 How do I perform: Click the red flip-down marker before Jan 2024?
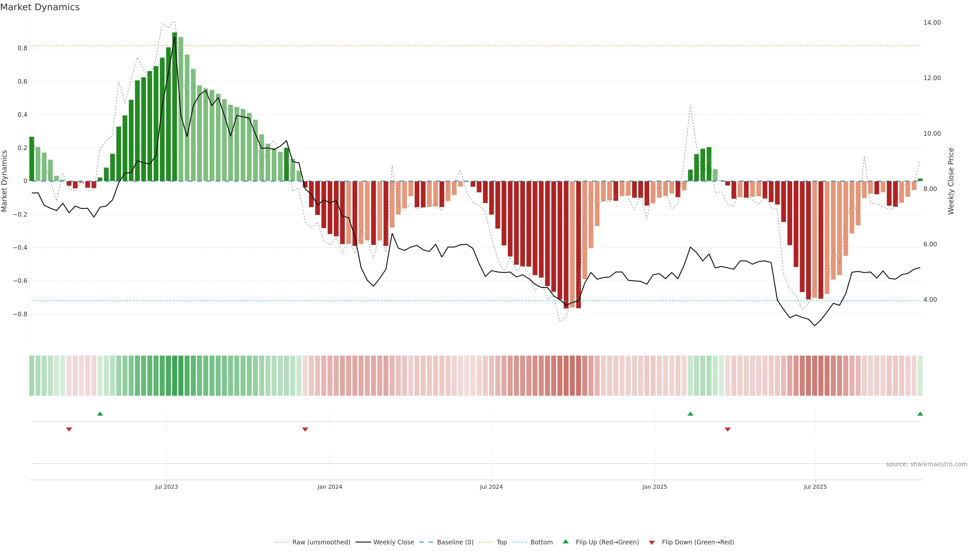tap(305, 429)
